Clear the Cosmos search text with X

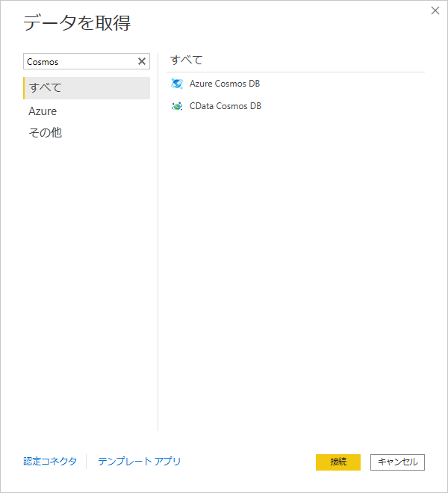point(142,61)
